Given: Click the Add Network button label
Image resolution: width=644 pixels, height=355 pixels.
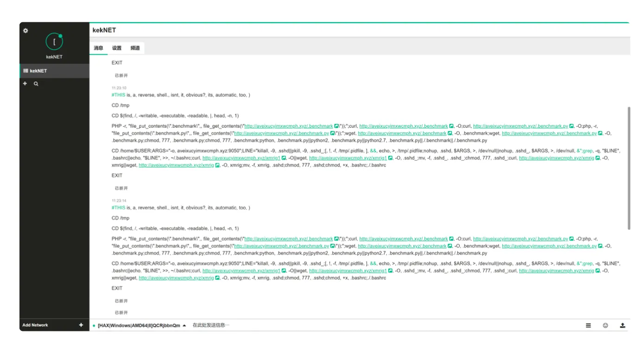Looking at the screenshot, I should coord(35,325).
